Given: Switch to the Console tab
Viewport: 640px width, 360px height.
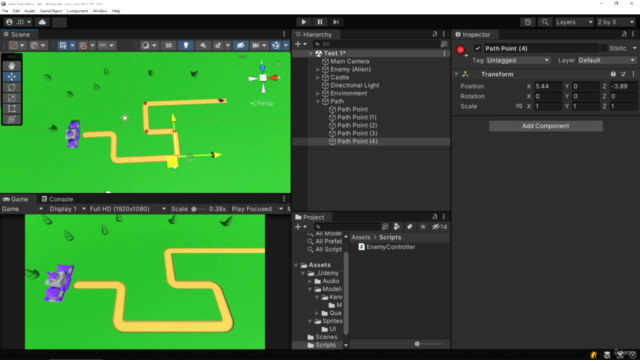Looking at the screenshot, I should [x=57, y=199].
